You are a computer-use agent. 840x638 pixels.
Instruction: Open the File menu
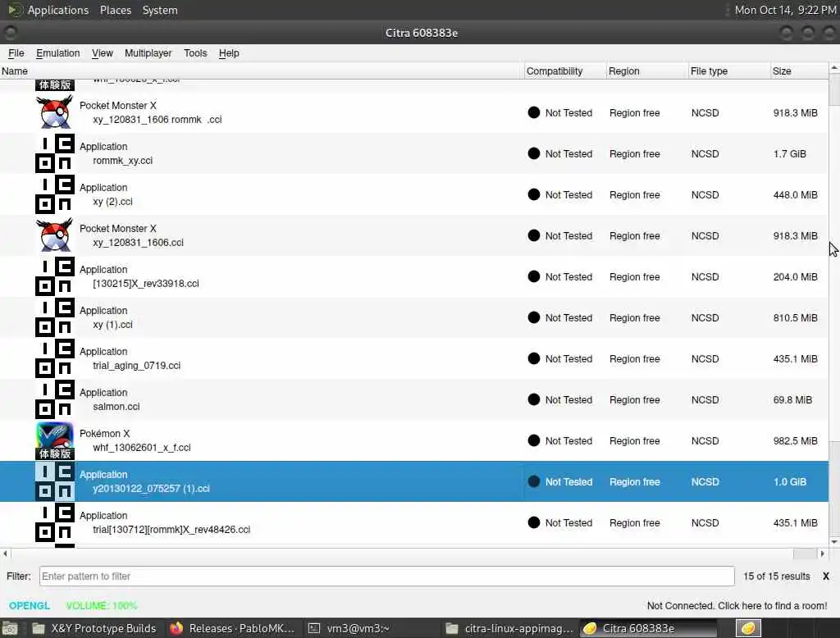click(x=16, y=53)
